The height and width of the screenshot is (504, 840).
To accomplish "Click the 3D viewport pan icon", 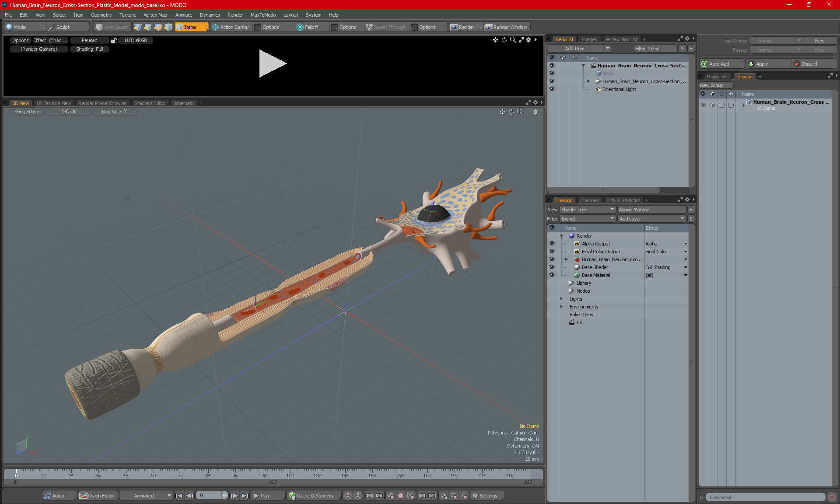I will (502, 112).
